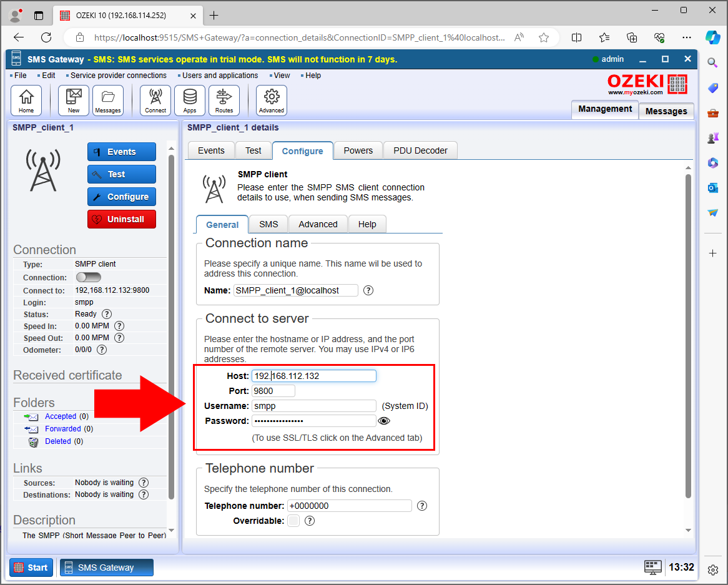Open the Edit menu
This screenshot has width=728, height=585.
[48, 75]
